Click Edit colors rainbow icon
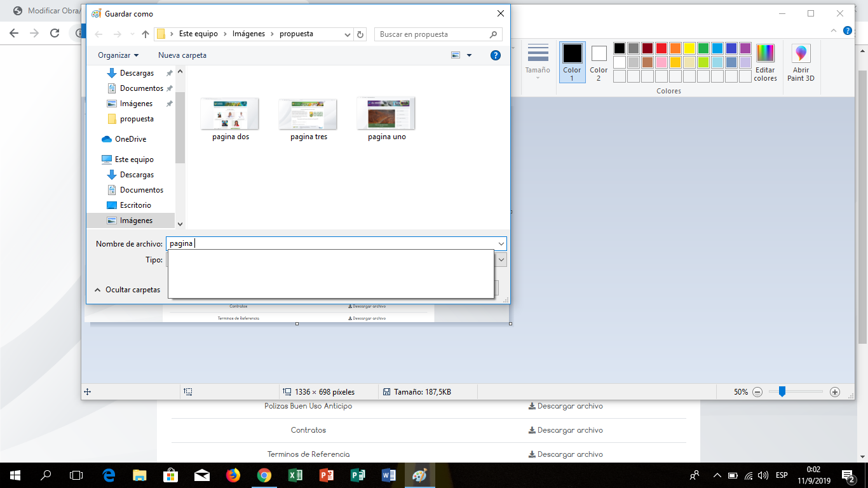Image resolution: width=868 pixels, height=488 pixels. [x=765, y=54]
